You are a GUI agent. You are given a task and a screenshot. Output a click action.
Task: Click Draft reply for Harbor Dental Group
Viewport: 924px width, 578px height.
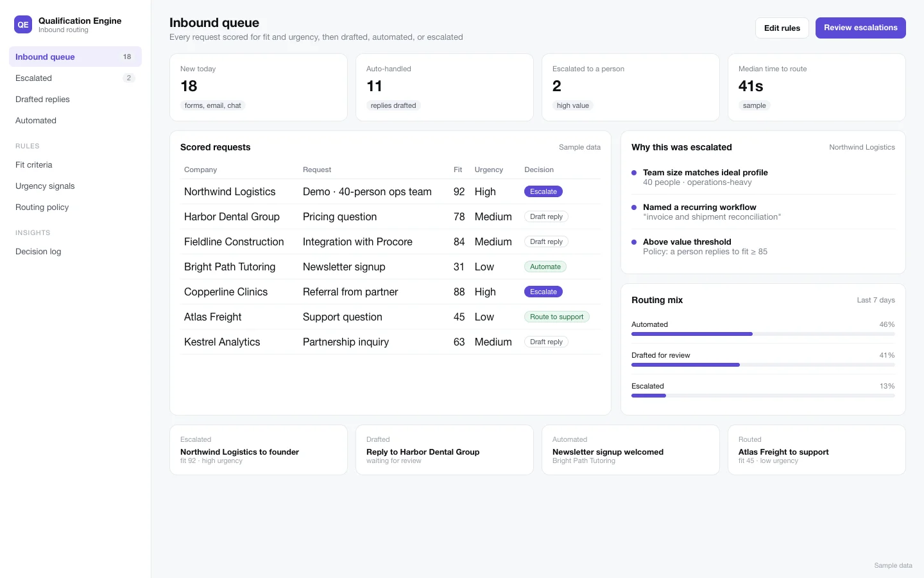point(546,216)
